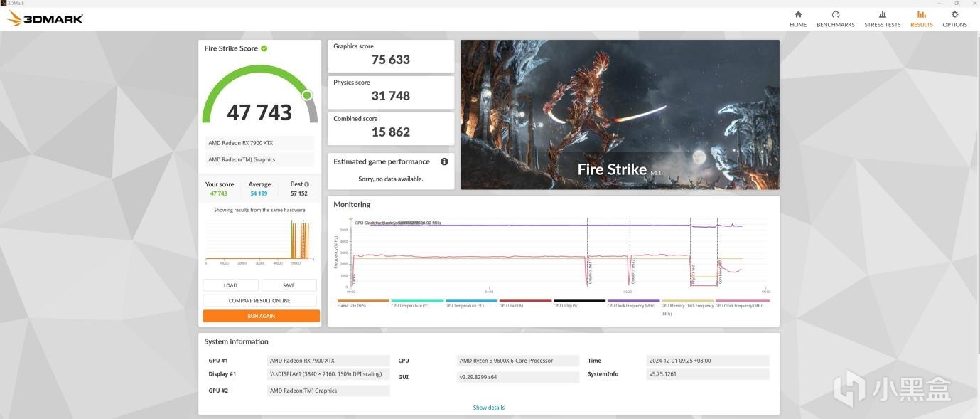Toggle GPU Clock Frequency legend swatch

(742, 301)
